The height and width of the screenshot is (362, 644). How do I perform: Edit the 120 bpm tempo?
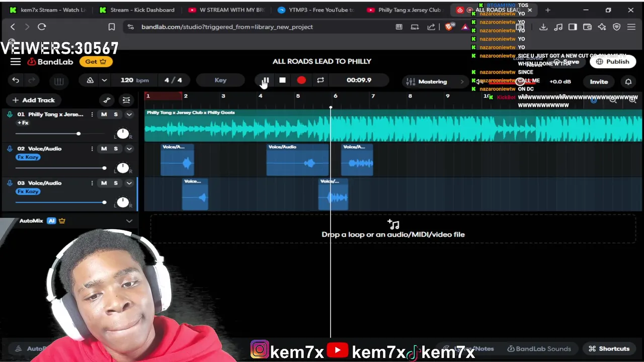pos(134,80)
